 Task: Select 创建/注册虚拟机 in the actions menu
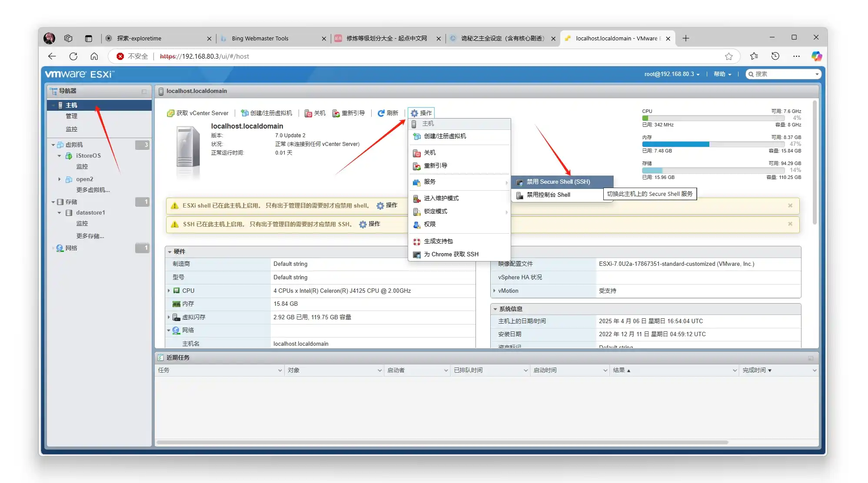[x=459, y=136]
